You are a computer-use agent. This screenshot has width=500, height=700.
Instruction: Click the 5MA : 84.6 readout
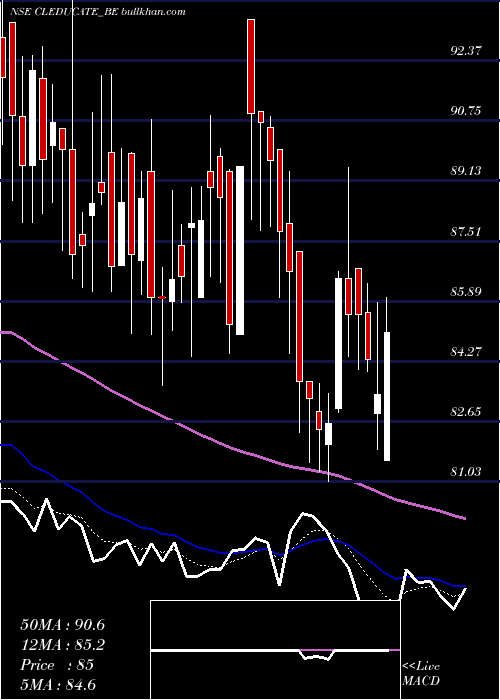58,684
